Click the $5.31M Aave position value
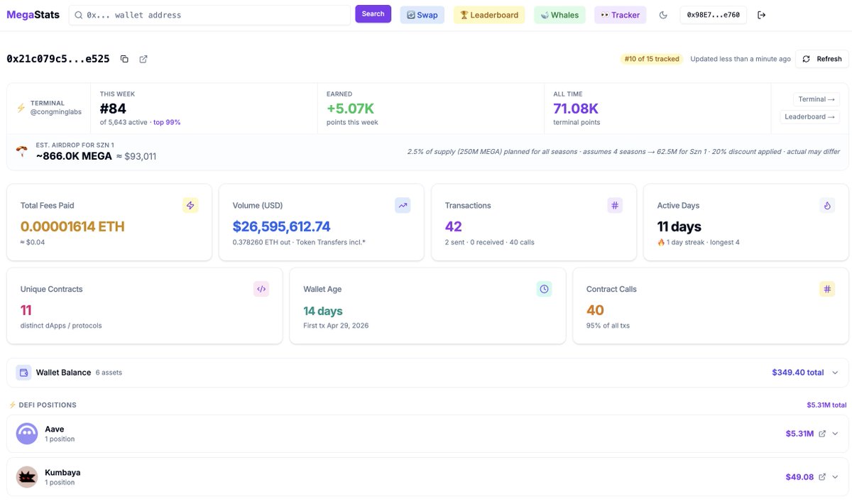Viewport: 852px width, 504px height. tap(799, 434)
